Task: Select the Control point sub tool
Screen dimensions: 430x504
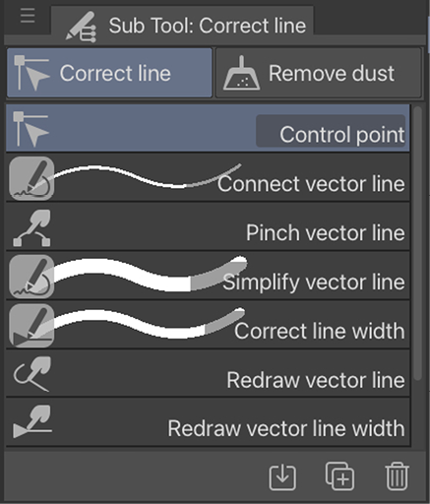Action: click(208, 128)
